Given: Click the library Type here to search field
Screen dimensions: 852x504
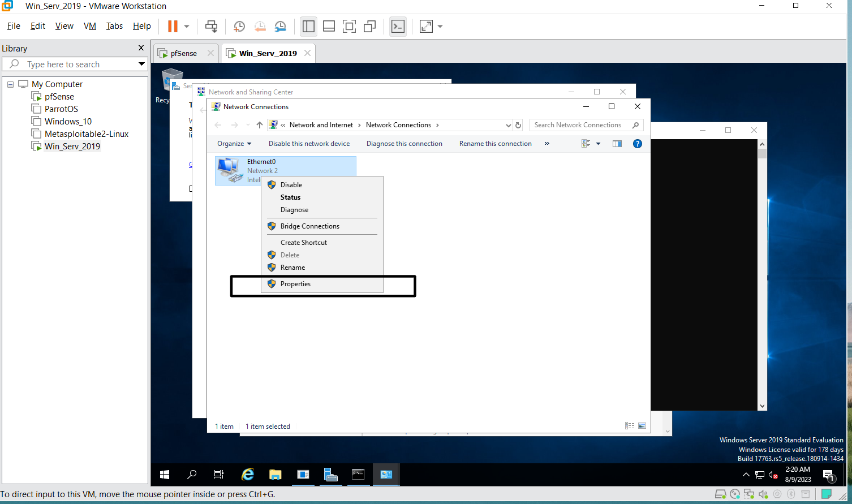Looking at the screenshot, I should 75,64.
